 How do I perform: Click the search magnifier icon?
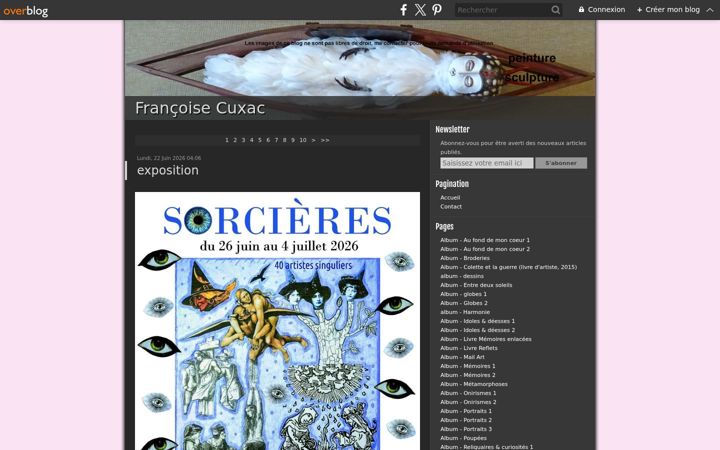[x=556, y=10]
